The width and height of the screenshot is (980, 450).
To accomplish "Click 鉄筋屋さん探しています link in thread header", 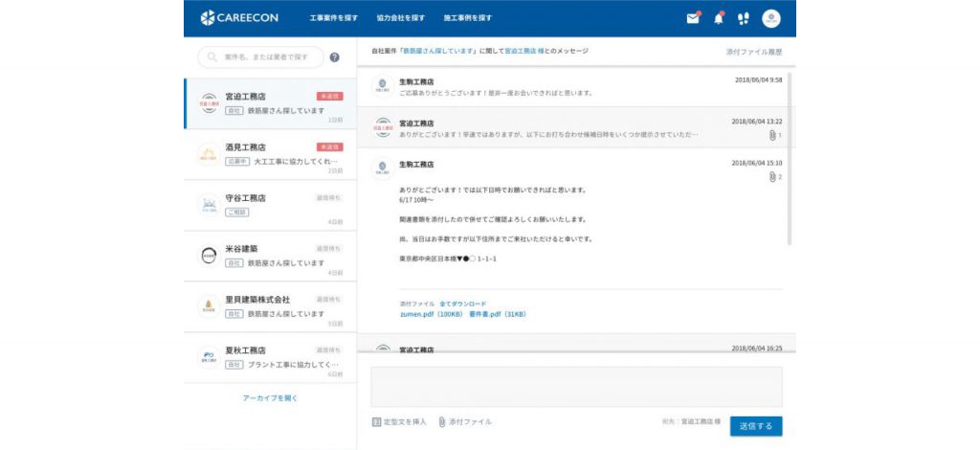I will coord(438,51).
